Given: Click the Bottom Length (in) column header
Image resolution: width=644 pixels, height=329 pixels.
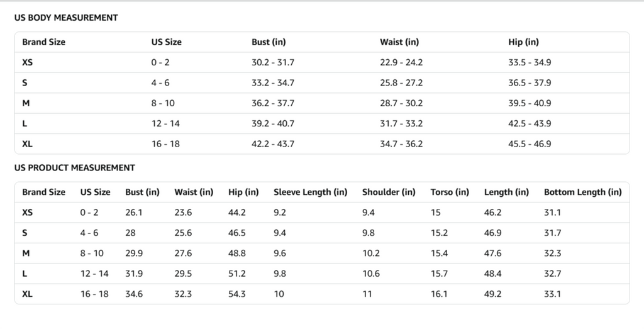Looking at the screenshot, I should point(582,192).
